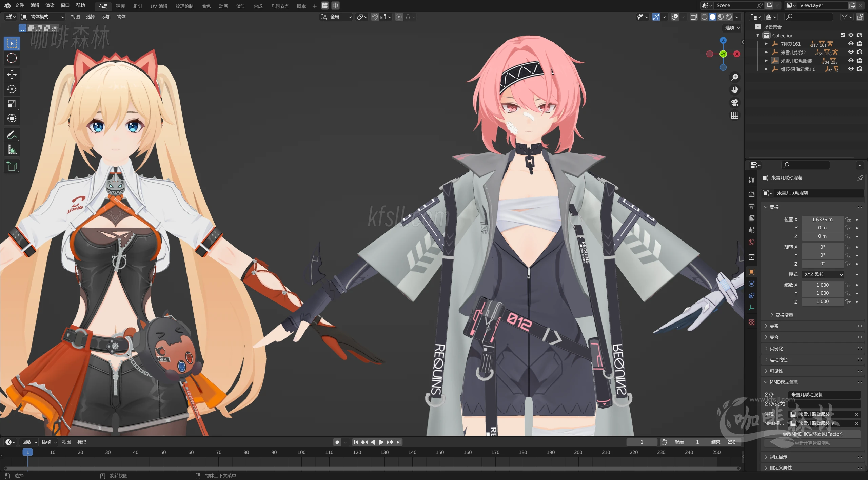Open the timeline 插帧 popover

click(49, 442)
